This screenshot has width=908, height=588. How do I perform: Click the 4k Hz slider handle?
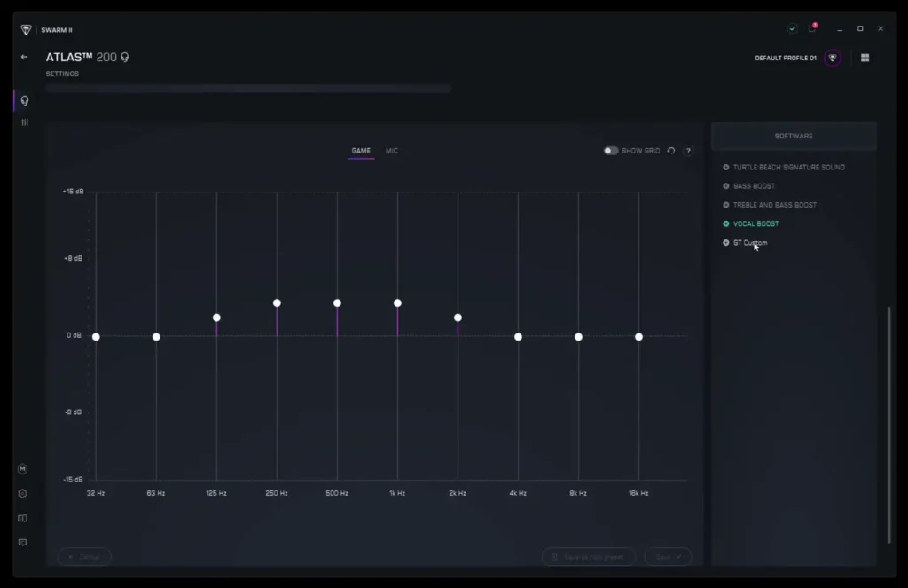518,337
